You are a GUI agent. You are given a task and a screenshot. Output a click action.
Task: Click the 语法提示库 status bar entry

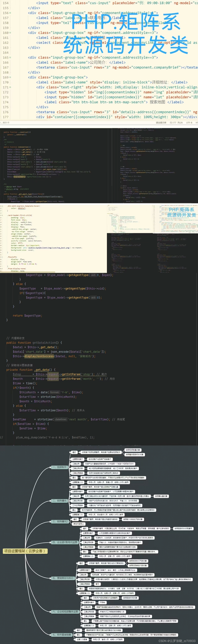coord(161,123)
